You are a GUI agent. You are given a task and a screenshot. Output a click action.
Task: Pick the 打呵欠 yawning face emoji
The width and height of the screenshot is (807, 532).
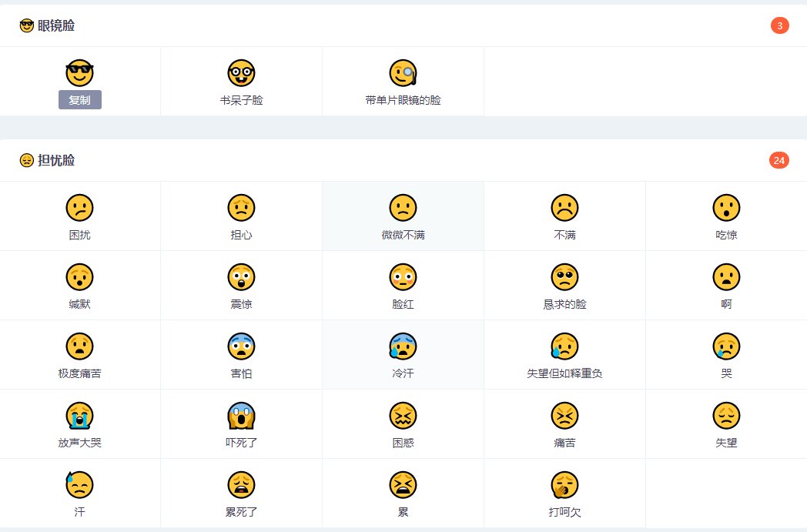[x=564, y=485]
